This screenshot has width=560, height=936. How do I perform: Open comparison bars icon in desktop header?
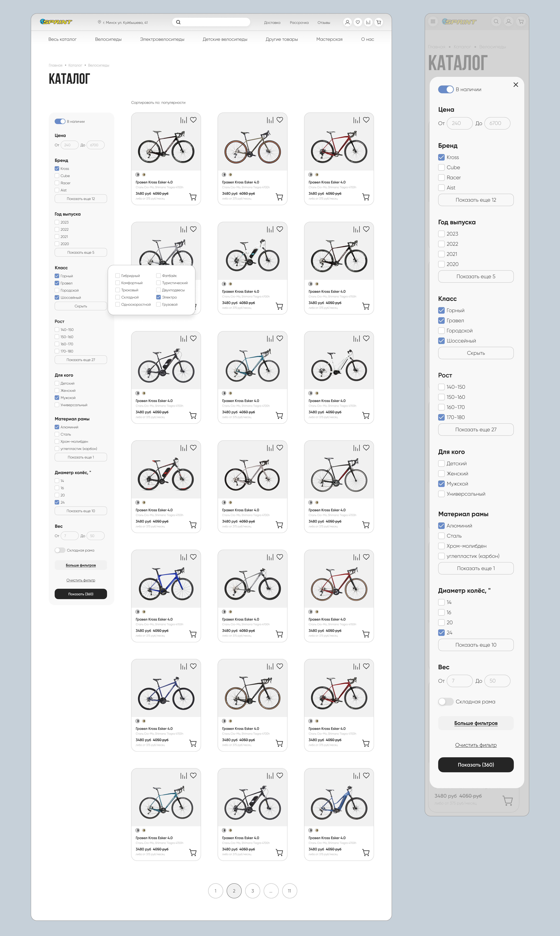pyautogui.click(x=368, y=22)
